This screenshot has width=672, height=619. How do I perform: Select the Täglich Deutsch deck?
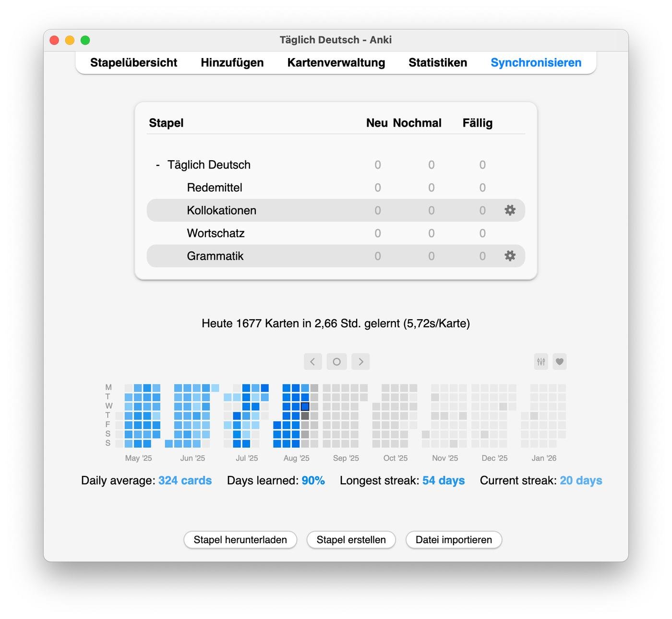click(x=209, y=165)
